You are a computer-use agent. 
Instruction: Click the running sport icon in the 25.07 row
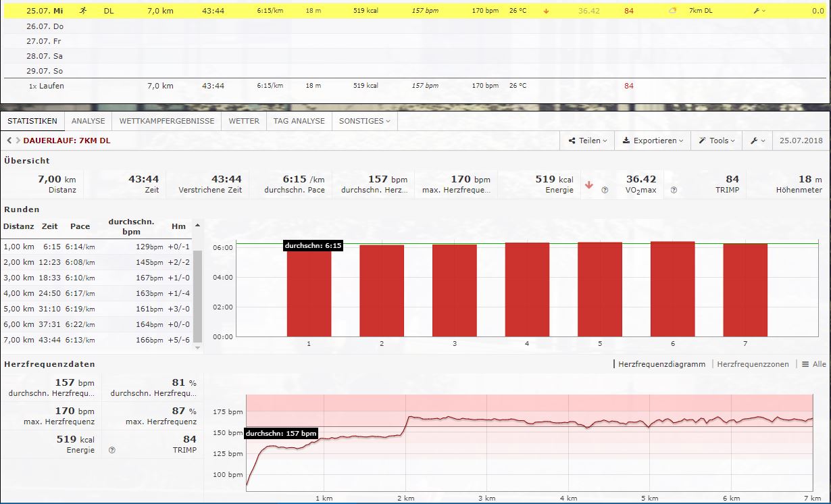(82, 11)
